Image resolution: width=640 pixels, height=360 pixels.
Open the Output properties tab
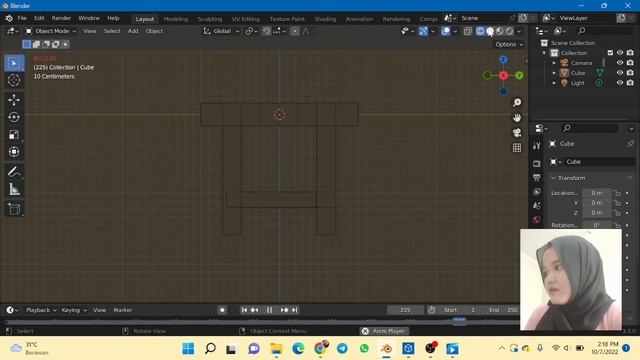[537, 178]
